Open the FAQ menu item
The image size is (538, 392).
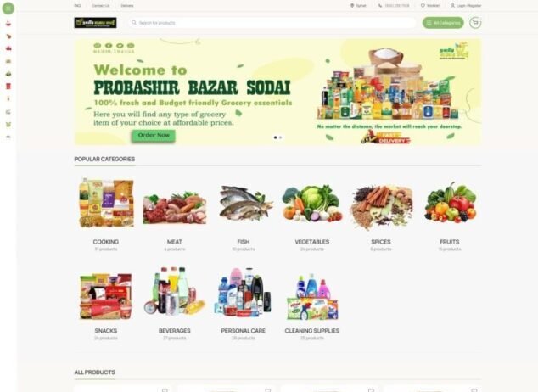point(77,5)
